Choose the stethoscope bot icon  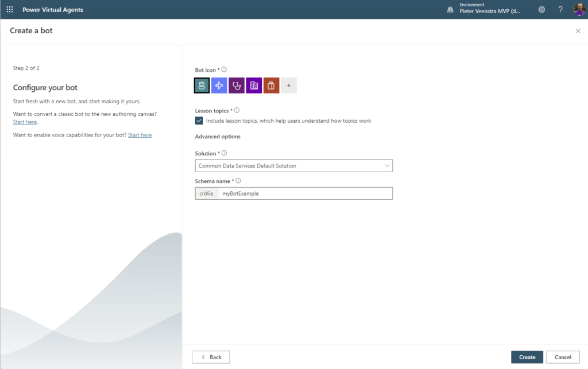pyautogui.click(x=237, y=86)
